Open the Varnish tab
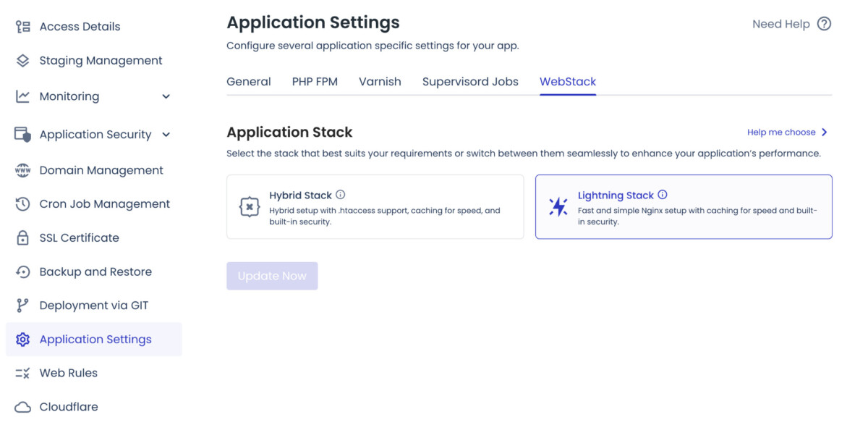868x425 pixels. [380, 82]
